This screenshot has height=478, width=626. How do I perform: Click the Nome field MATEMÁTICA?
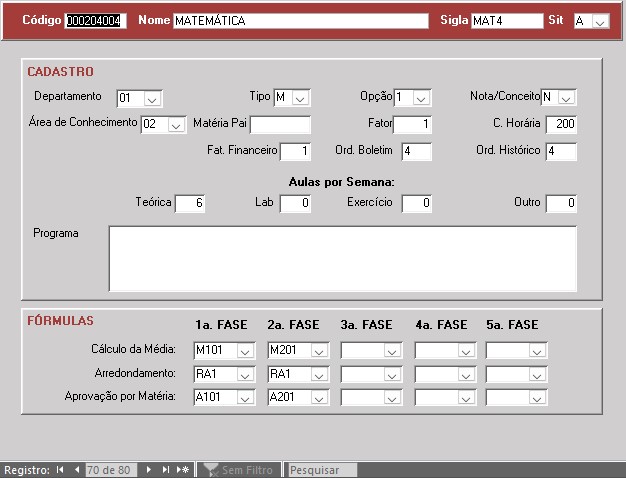click(301, 21)
